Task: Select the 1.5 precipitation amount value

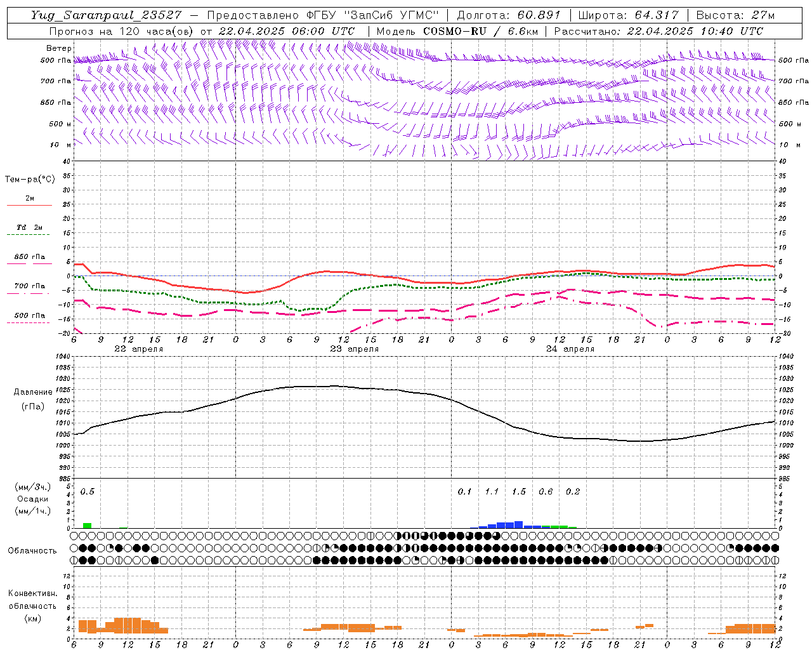Action: [519, 492]
